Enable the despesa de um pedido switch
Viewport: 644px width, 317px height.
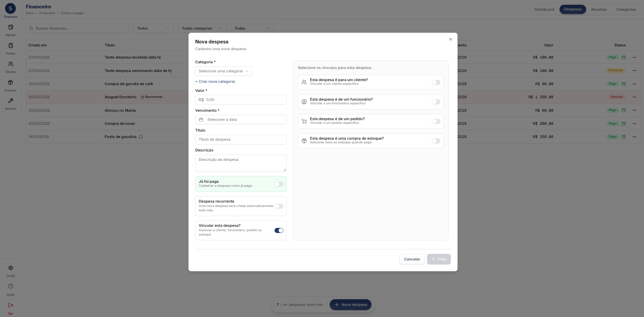tap(436, 121)
